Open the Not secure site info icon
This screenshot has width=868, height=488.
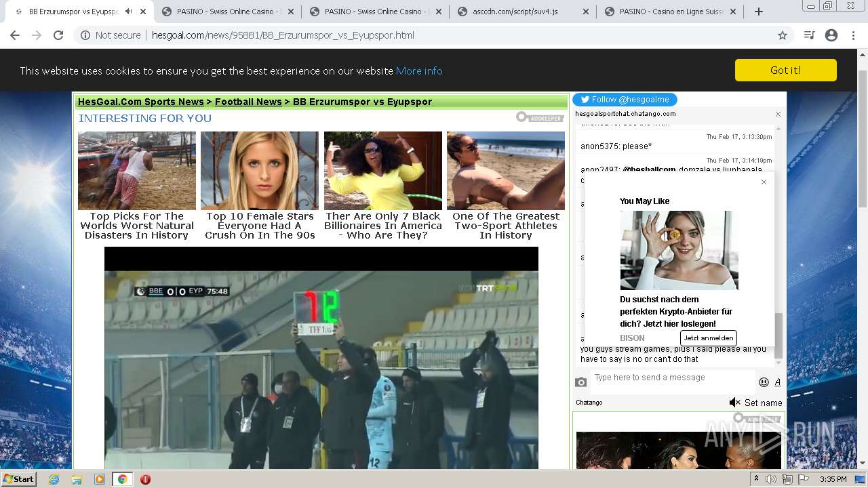[85, 35]
